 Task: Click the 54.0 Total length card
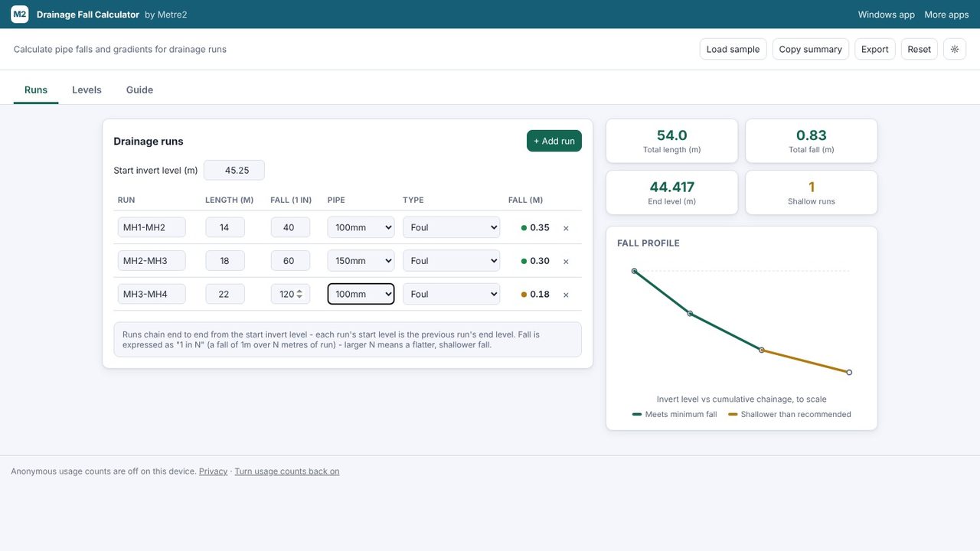pyautogui.click(x=672, y=141)
